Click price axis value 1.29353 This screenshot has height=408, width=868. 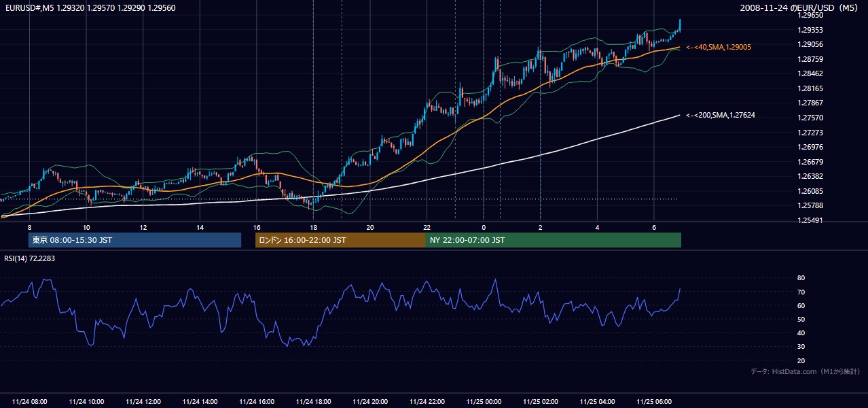(810, 30)
